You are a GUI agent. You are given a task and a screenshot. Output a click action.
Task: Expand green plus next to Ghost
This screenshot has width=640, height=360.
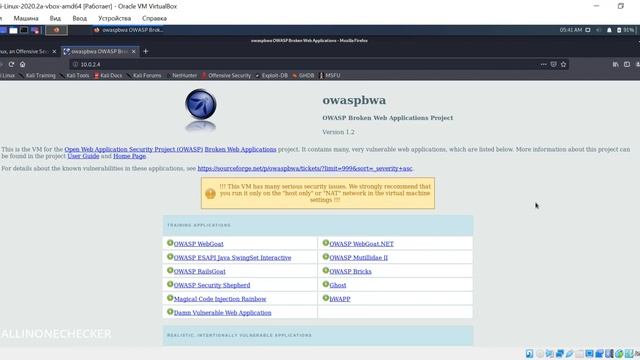(x=326, y=284)
